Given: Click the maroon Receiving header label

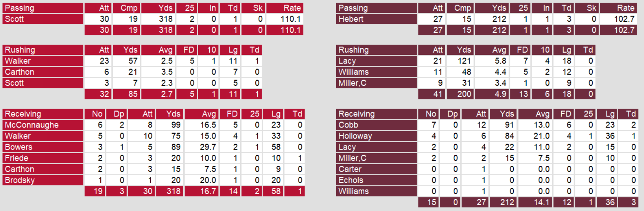Looking at the screenshot, I should coord(357,114).
